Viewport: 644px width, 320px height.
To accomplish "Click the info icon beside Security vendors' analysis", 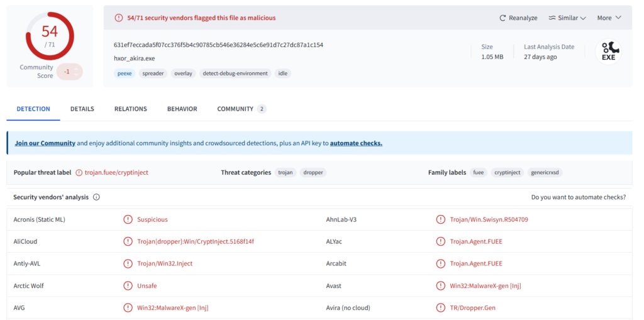I will (x=96, y=197).
